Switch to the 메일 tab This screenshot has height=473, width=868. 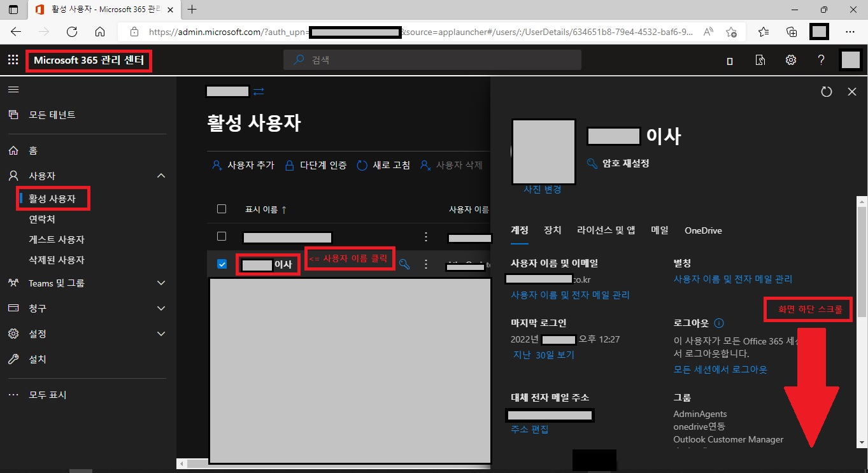[x=660, y=230]
